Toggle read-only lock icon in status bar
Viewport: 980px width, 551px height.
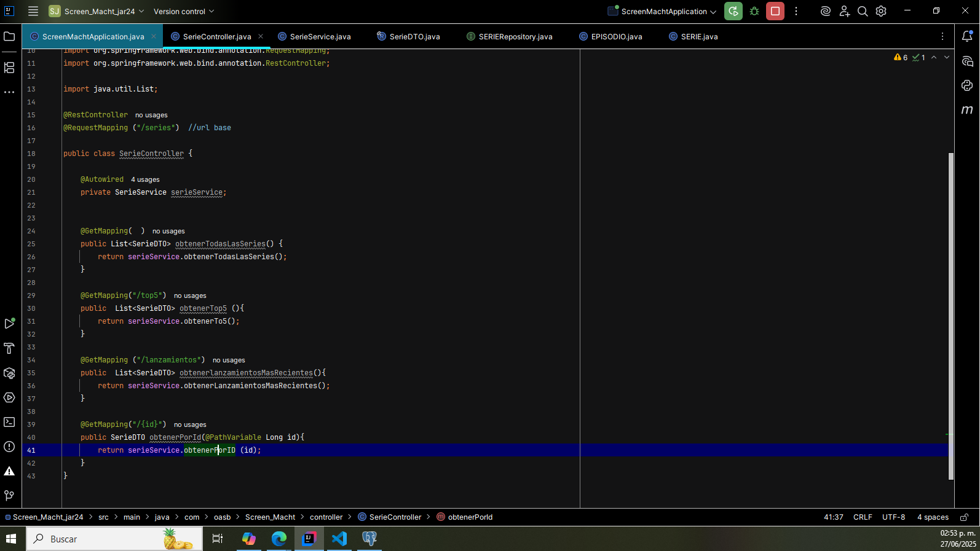[x=964, y=517]
